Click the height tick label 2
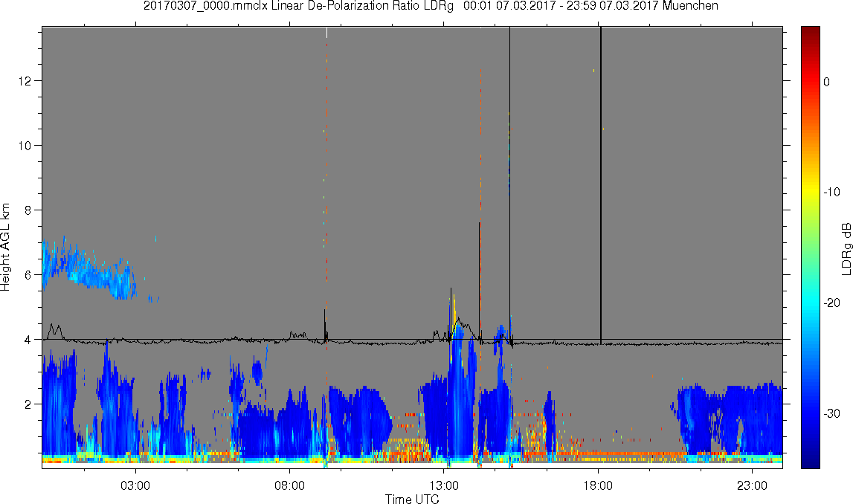This screenshot has height=504, width=853. point(28,404)
